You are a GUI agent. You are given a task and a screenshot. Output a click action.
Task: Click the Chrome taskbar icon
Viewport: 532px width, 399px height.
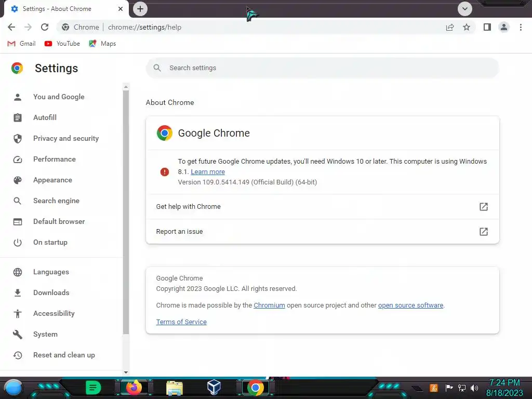pyautogui.click(x=256, y=388)
